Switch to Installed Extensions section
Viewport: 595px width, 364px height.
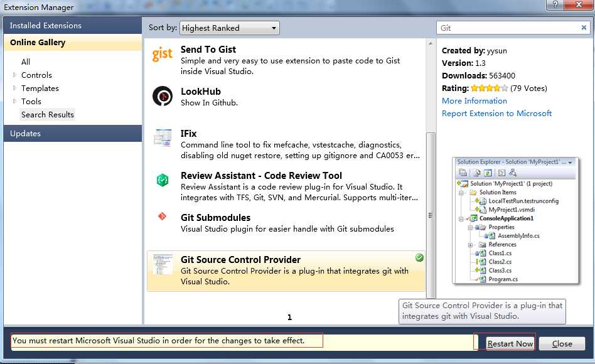[x=72, y=26]
